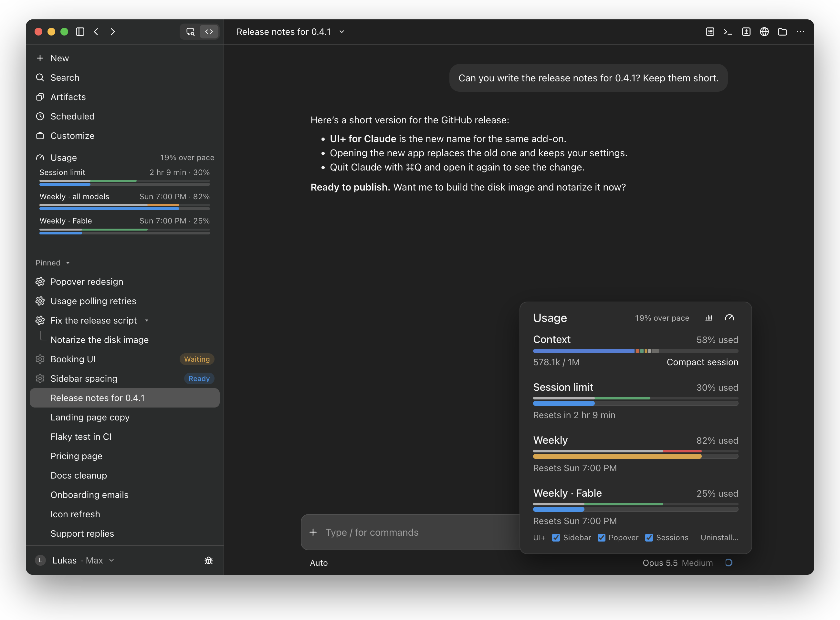
Task: Open Scheduled in the sidebar
Action: 125,116
